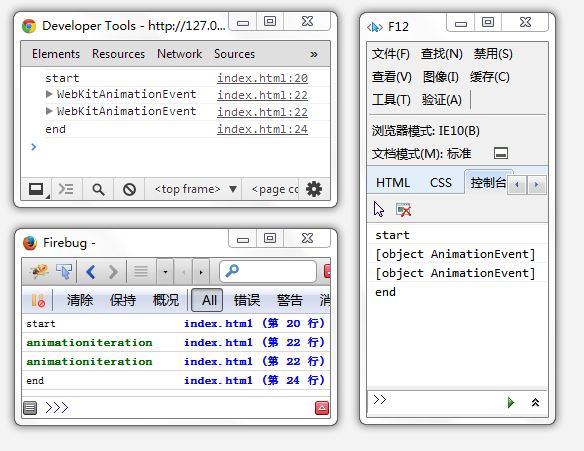This screenshot has width=584, height=451.
Task: Click the clear console icon in Chrome DevTools
Action: click(129, 189)
